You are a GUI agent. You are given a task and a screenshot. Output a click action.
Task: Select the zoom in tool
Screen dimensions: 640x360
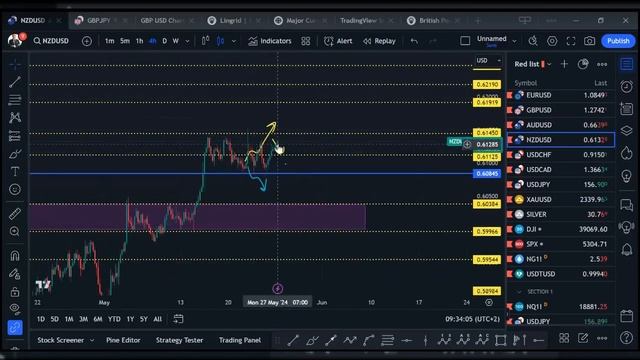(x=15, y=231)
